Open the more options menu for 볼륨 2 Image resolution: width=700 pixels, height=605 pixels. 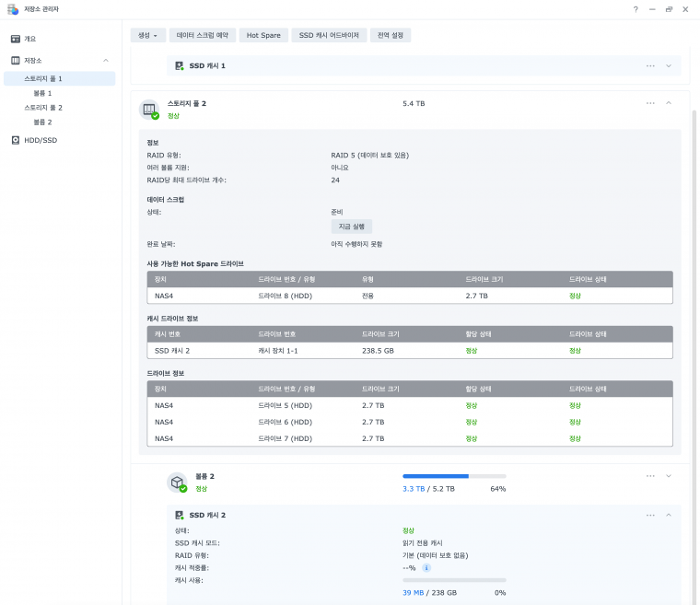pyautogui.click(x=650, y=476)
